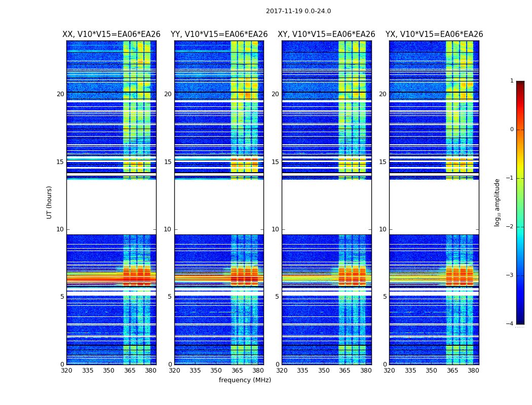Click the colorbar tick label 0
This screenshot has width=532, height=405.
[x=511, y=130]
